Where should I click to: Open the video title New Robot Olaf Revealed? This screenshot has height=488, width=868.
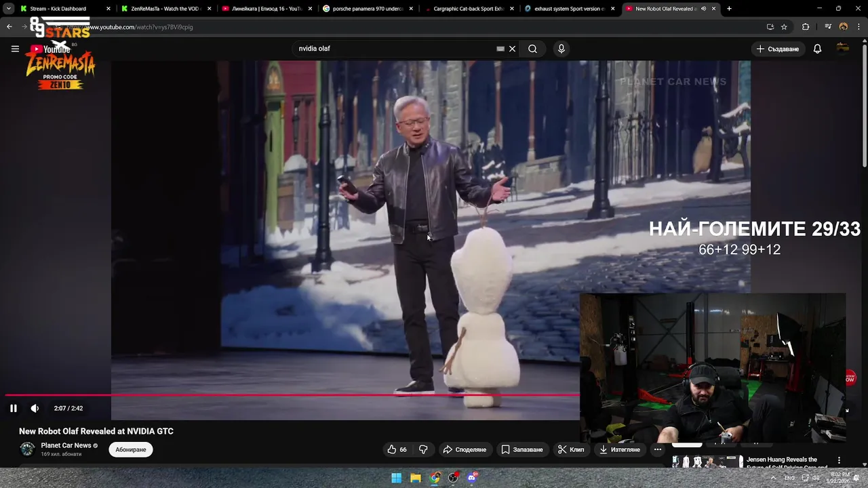tap(96, 431)
